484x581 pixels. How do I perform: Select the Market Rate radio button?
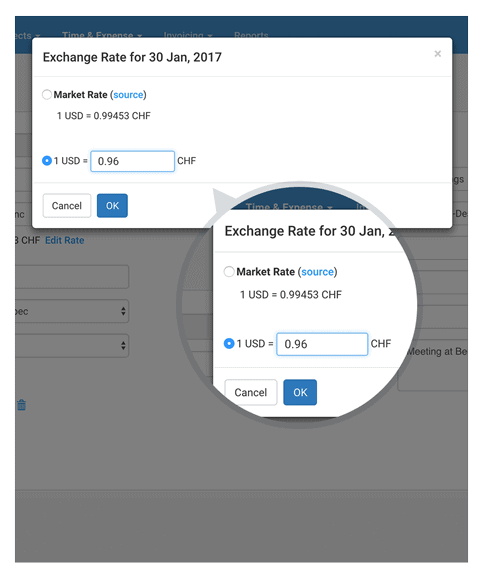47,94
